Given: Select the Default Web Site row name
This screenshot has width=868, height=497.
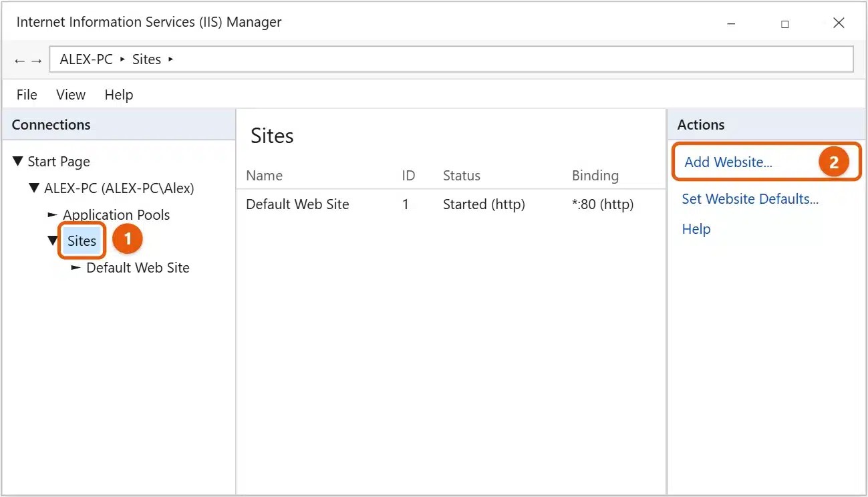Looking at the screenshot, I should pyautogui.click(x=297, y=204).
